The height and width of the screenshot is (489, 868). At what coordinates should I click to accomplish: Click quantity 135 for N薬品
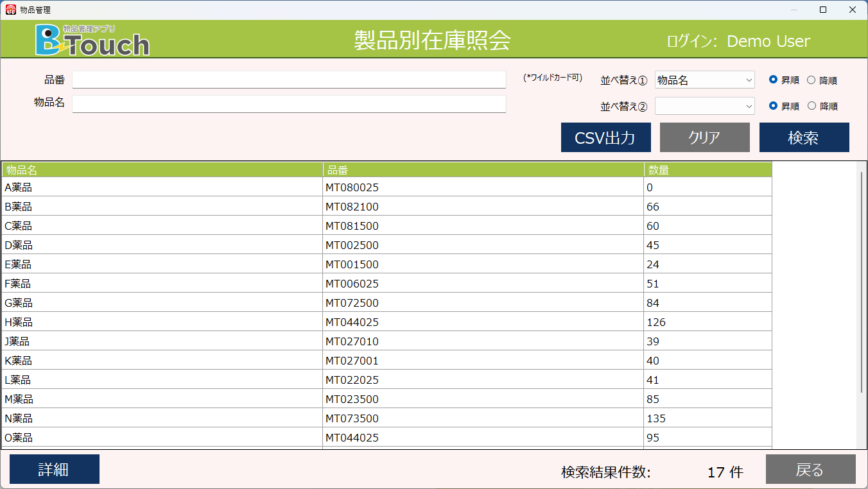click(x=656, y=418)
